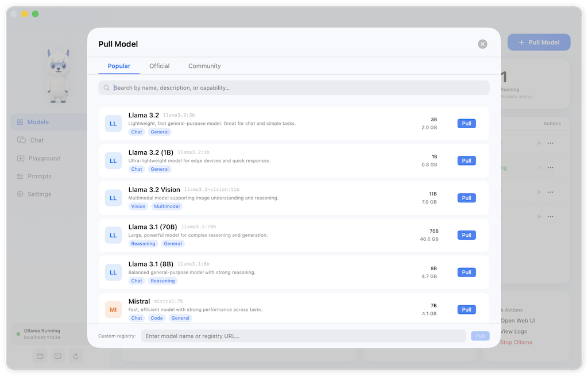588x376 pixels.
Task: Click the green zoom window button
Action: 35,14
